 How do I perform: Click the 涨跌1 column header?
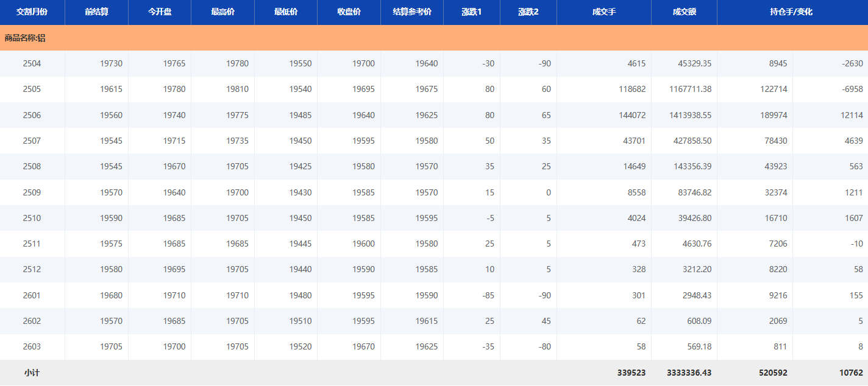click(471, 12)
